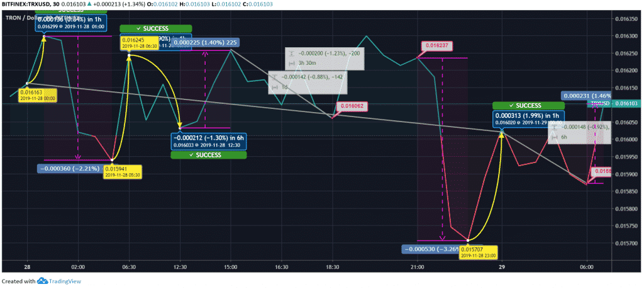Click the 0.015750 price axis value
Image resolution: width=644 pixels, height=289 pixels.
point(626,226)
